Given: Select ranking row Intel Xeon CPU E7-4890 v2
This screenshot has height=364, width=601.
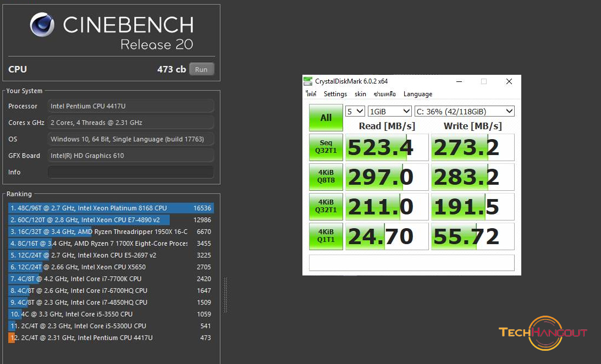Looking at the screenshot, I should coord(111,220).
